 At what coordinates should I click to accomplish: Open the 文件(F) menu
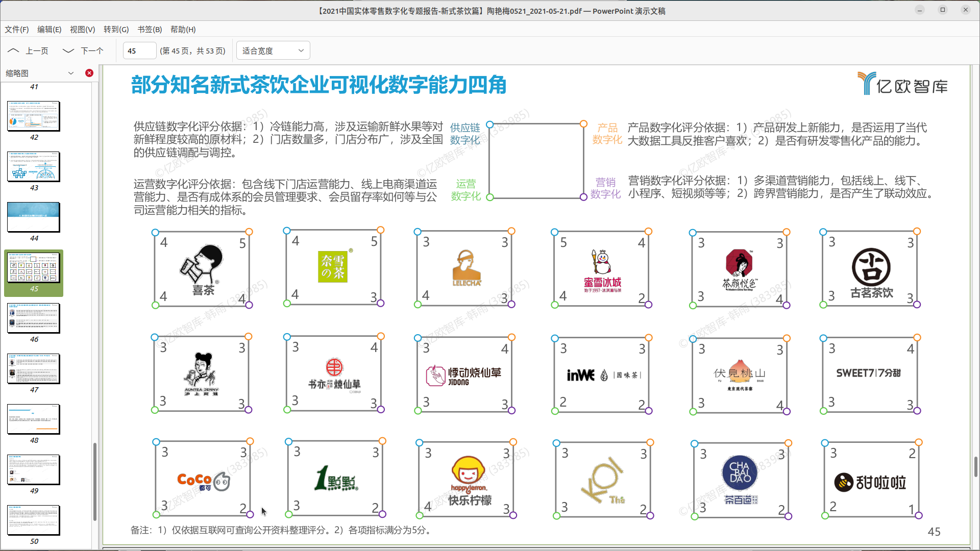coord(17,29)
